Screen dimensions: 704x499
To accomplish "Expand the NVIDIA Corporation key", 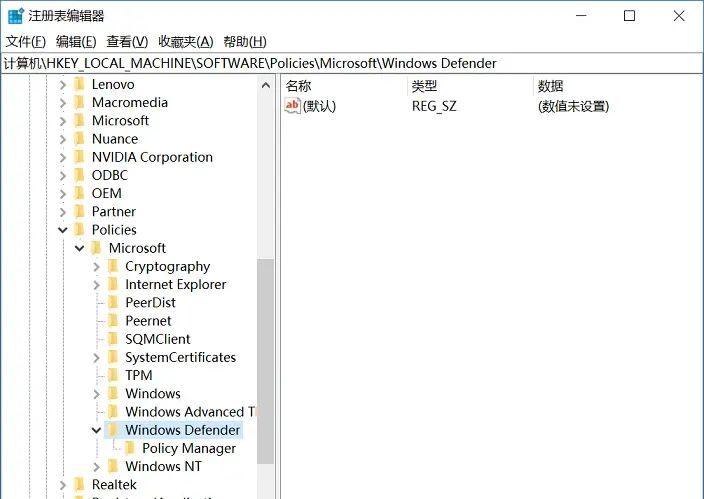I will click(x=63, y=158).
